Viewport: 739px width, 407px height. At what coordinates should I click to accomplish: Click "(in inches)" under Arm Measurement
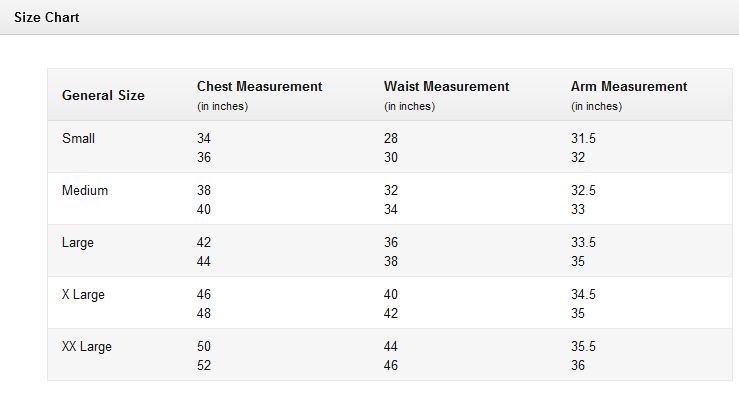pyautogui.click(x=596, y=106)
